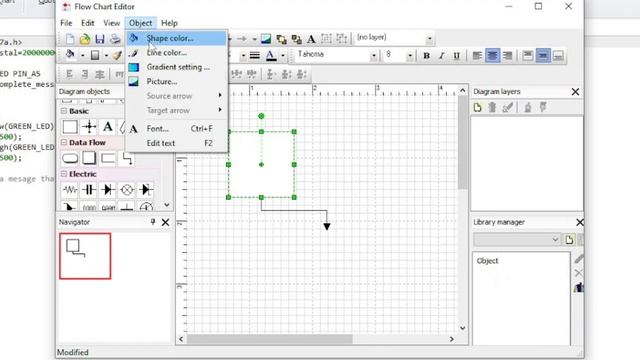Open the View menu
The image size is (640, 360).
(111, 23)
